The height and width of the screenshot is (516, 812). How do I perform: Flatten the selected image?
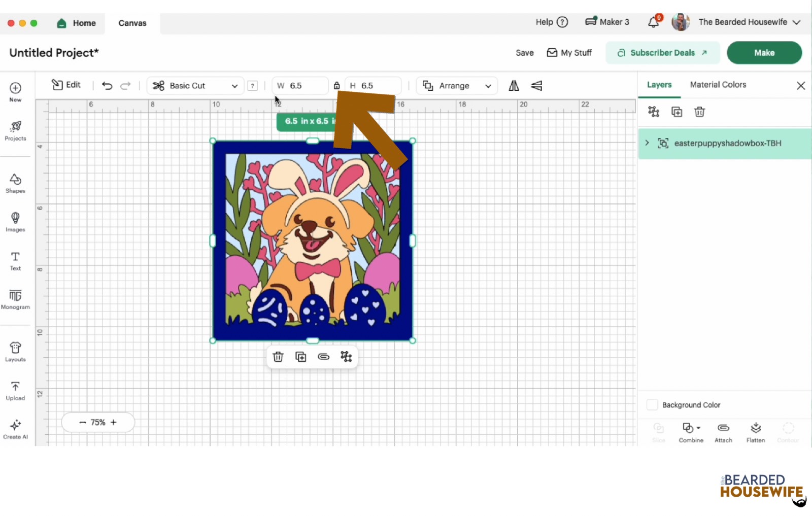pos(756,431)
